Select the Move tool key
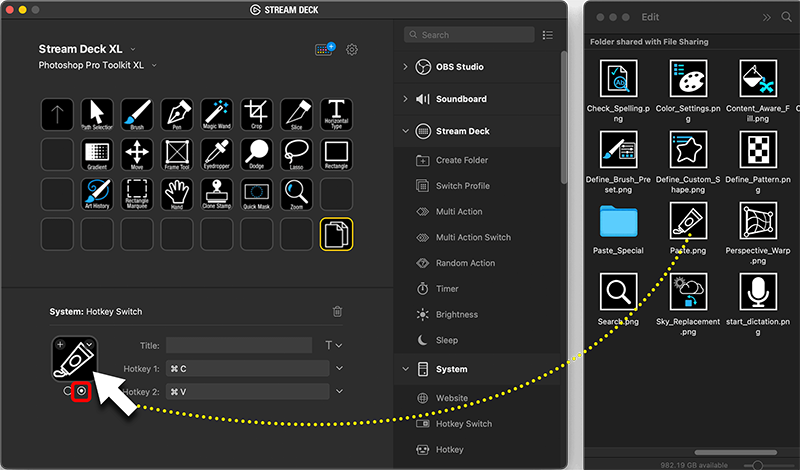Screen dimensions: 800x470 [x=137, y=154]
